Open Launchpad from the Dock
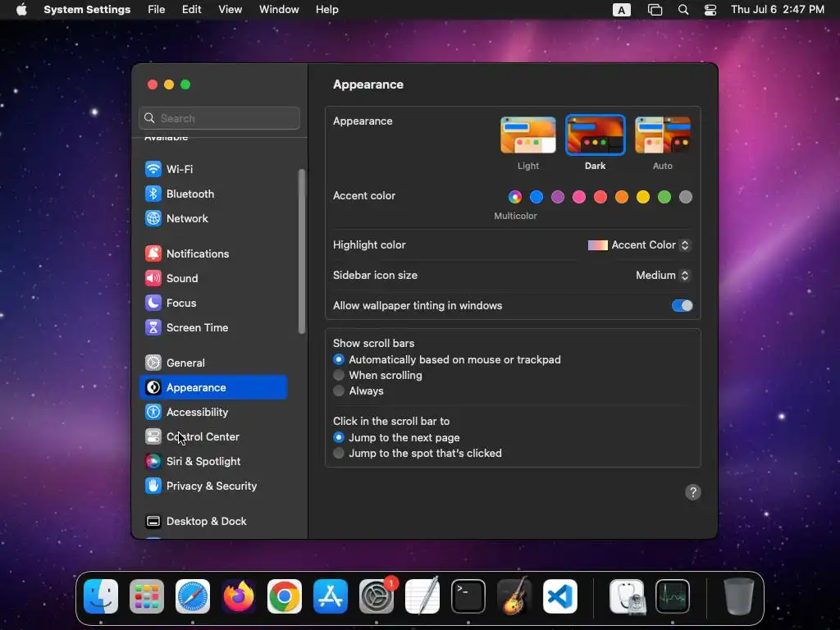840x630 pixels. 147,596
